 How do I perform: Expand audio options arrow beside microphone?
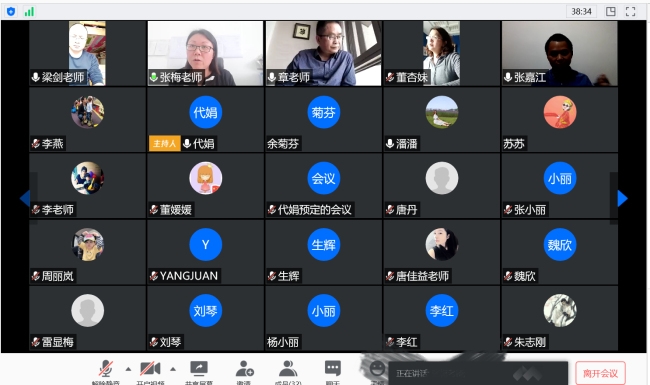129,369
